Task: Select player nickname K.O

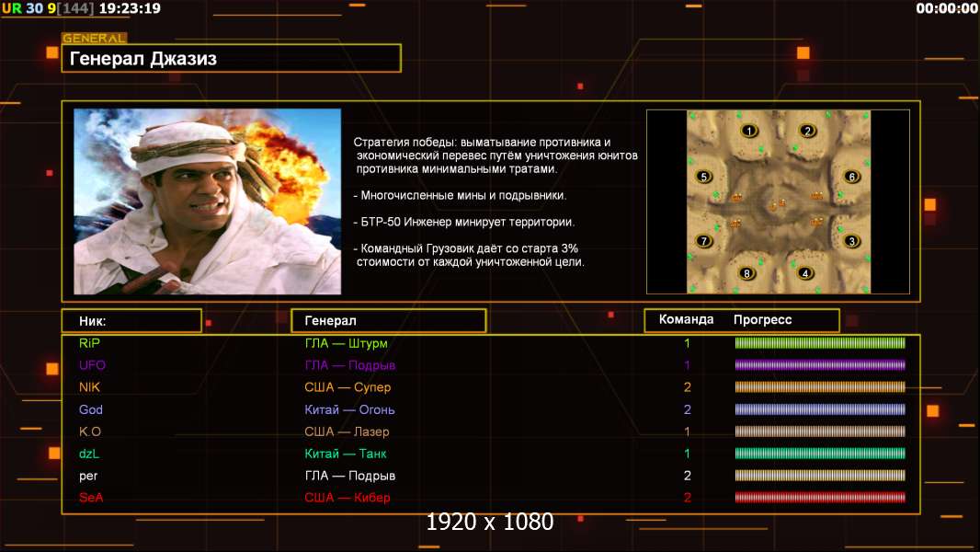Action: click(90, 431)
